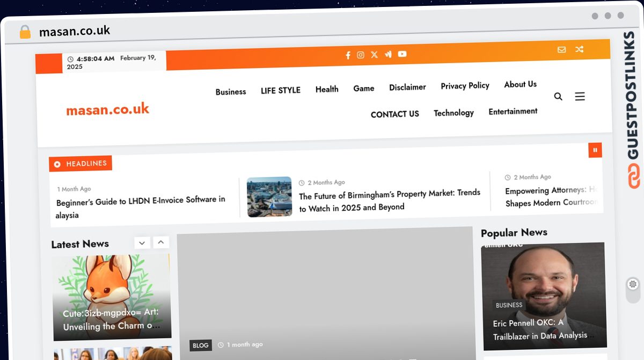Click the Birmingham city thumbnail image
The image size is (644, 360).
pos(269,197)
